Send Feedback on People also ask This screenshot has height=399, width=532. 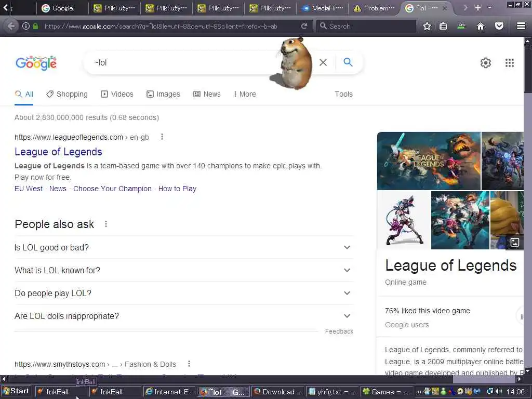(x=339, y=331)
